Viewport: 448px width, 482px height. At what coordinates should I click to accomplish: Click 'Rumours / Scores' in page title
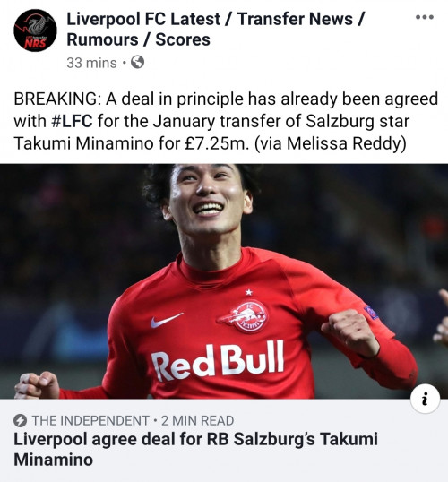point(138,39)
